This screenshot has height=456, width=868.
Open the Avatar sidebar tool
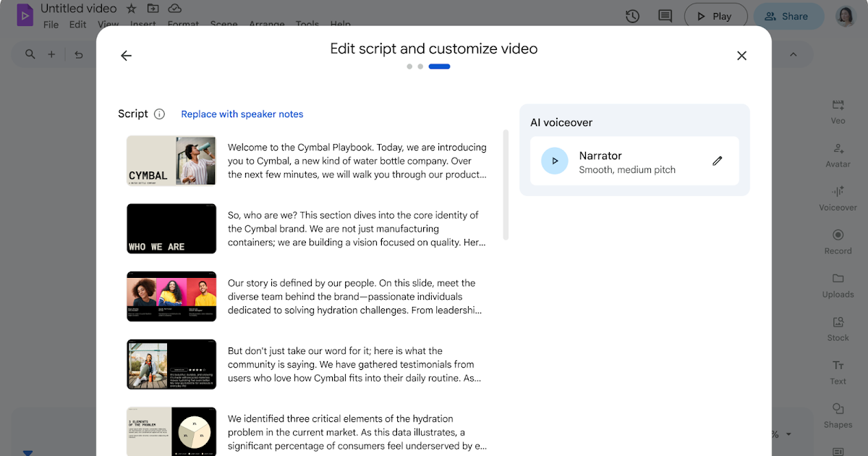coord(838,155)
